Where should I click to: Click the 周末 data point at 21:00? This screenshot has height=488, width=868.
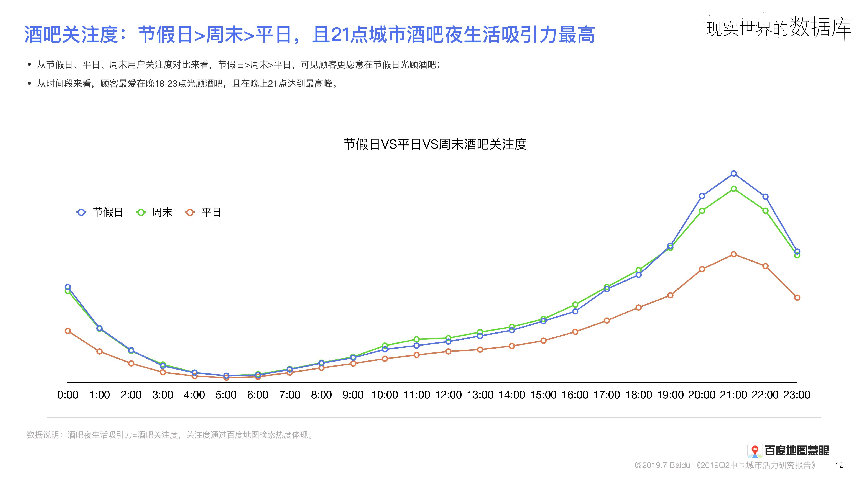coord(733,189)
